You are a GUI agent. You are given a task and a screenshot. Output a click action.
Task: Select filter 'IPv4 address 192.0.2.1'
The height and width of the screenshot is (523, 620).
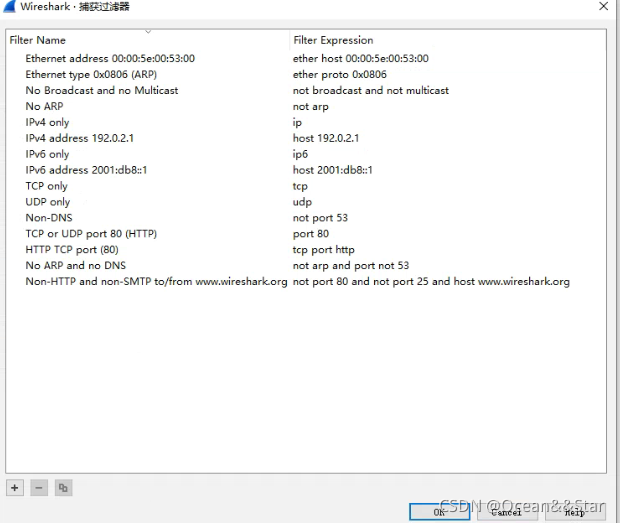click(x=79, y=138)
